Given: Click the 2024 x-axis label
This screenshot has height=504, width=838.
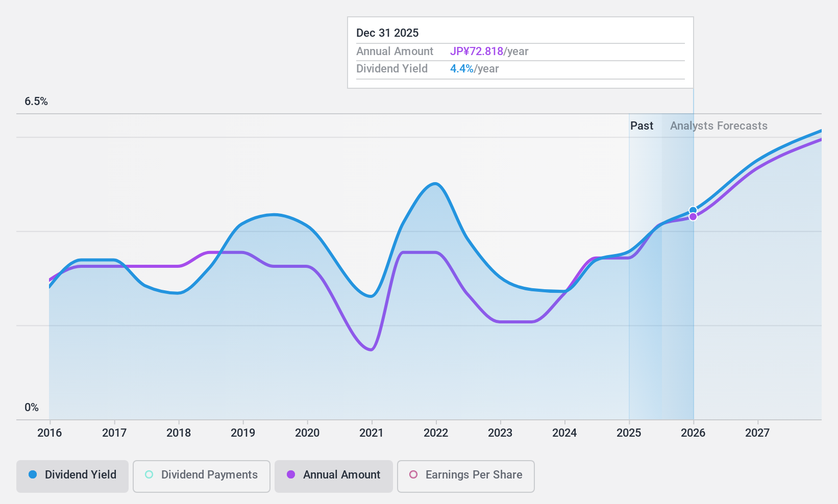Looking at the screenshot, I should tap(564, 433).
